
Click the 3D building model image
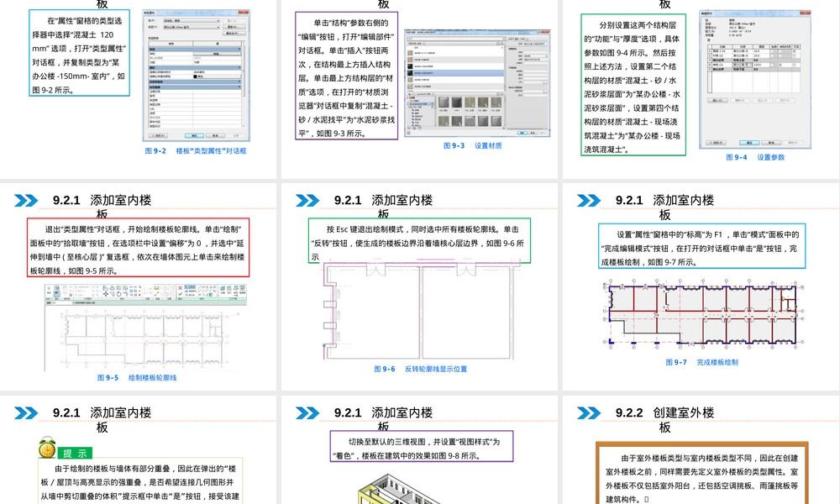pyautogui.click(x=399, y=489)
